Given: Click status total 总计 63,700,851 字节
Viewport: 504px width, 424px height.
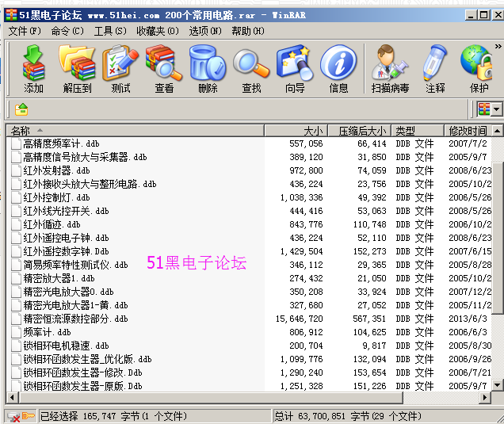Looking at the screenshot, I should [x=322, y=416].
